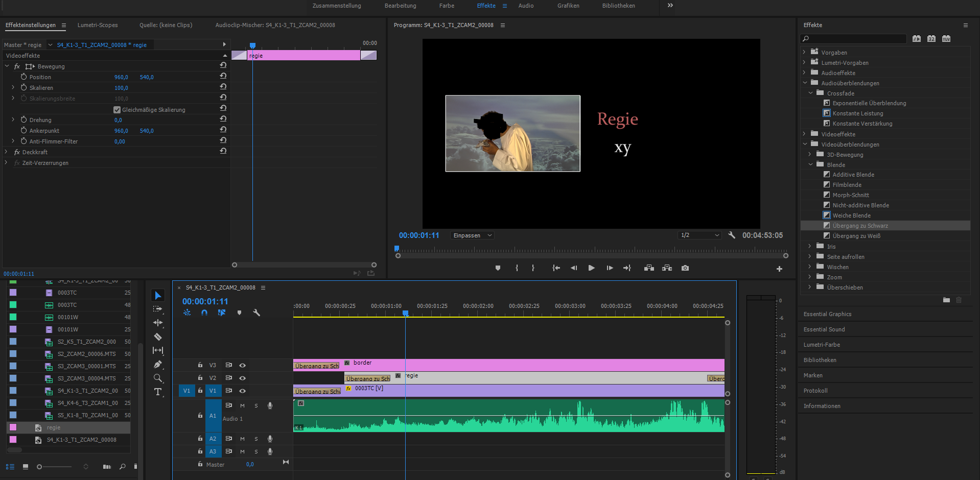This screenshot has height=480, width=980.
Task: Click the effects search field
Action: point(854,39)
